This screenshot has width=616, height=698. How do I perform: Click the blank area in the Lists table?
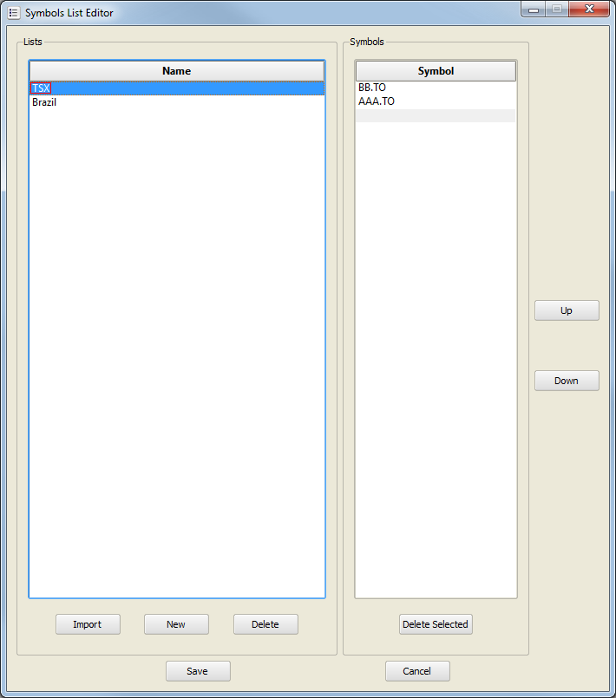176,347
